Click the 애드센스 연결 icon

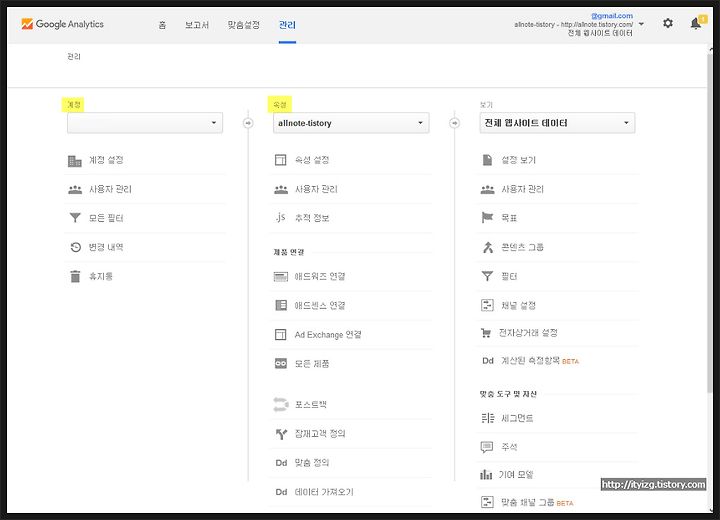click(281, 305)
